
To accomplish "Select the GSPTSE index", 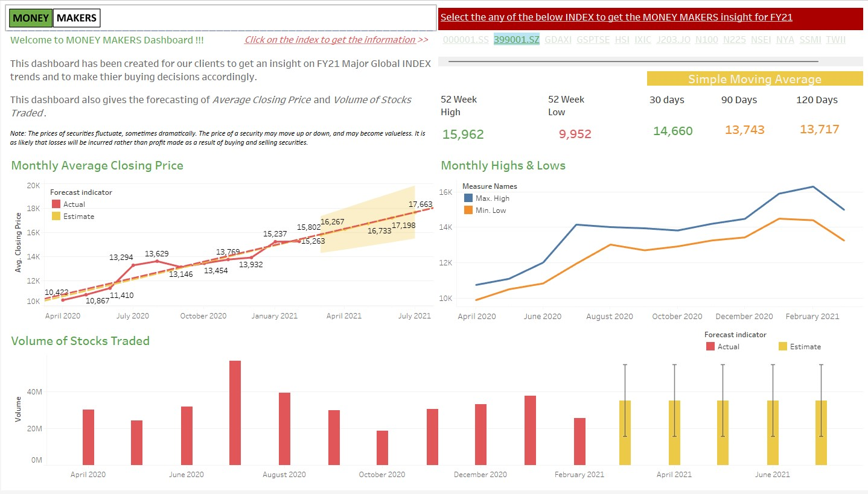I will [x=593, y=40].
